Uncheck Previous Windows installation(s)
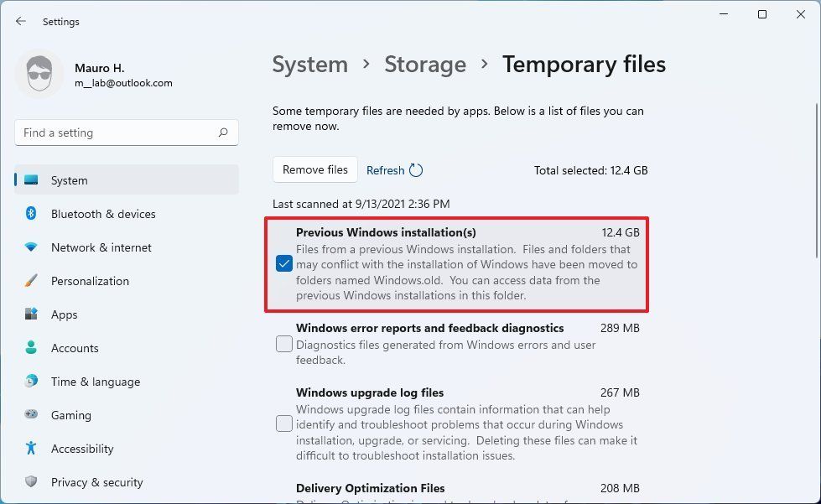This screenshot has width=821, height=504. [x=283, y=263]
